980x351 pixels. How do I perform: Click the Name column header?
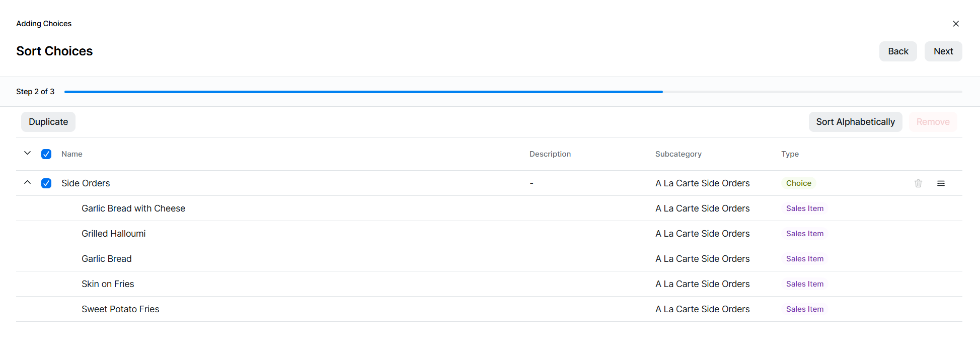pyautogui.click(x=72, y=154)
